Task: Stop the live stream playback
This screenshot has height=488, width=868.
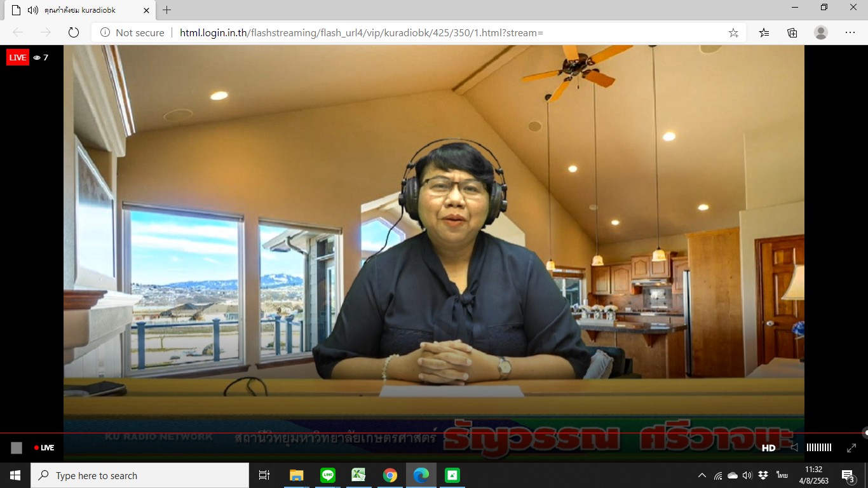Action: point(17,448)
